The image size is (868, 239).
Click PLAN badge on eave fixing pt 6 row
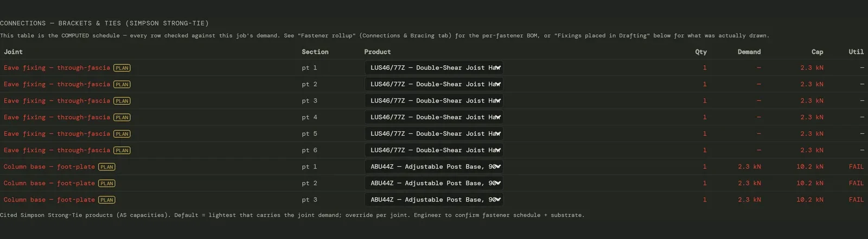pyautogui.click(x=122, y=150)
